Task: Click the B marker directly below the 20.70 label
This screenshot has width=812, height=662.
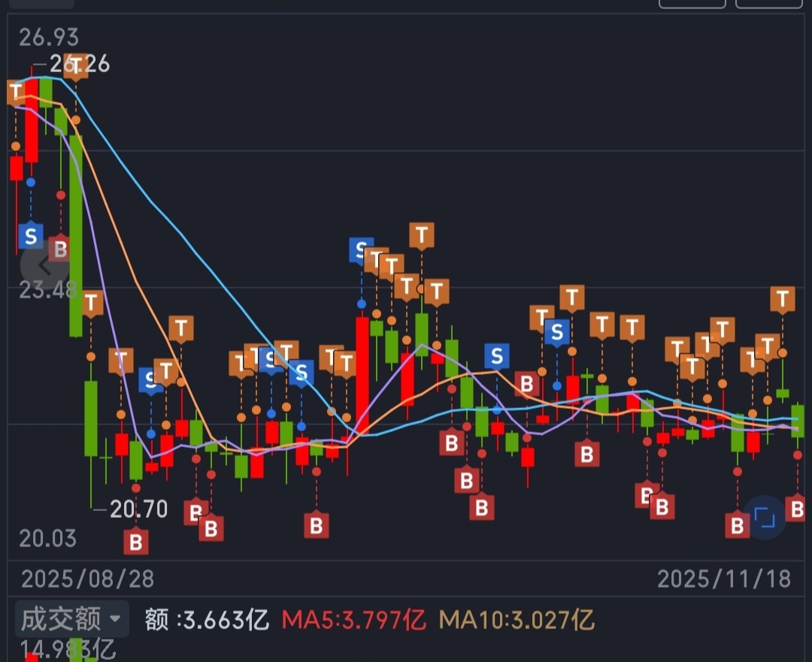Action: tap(135, 542)
